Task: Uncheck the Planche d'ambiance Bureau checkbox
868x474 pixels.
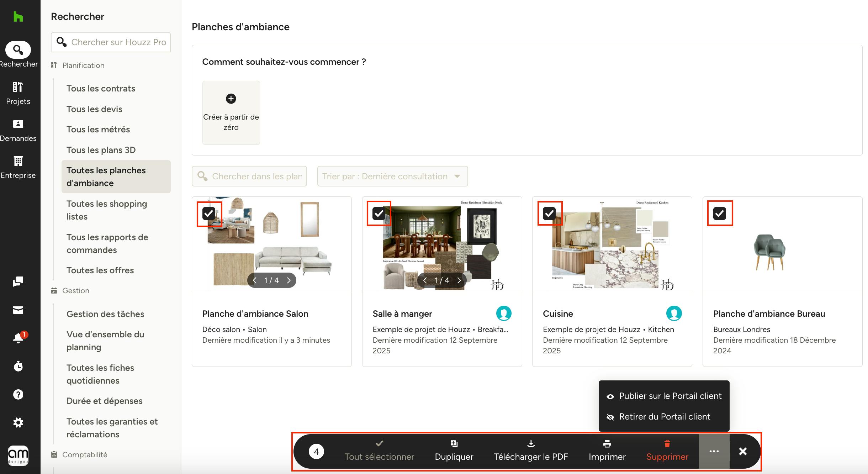Action: [x=720, y=214]
